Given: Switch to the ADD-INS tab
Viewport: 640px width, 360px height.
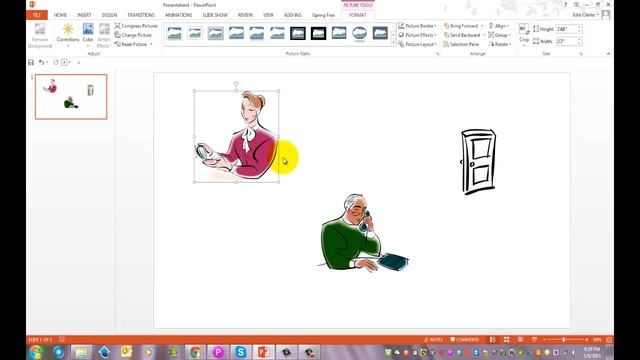Looking at the screenshot, I should tap(292, 15).
